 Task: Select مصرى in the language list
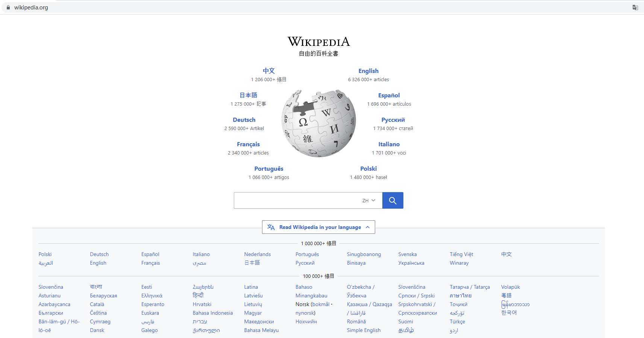199,263
